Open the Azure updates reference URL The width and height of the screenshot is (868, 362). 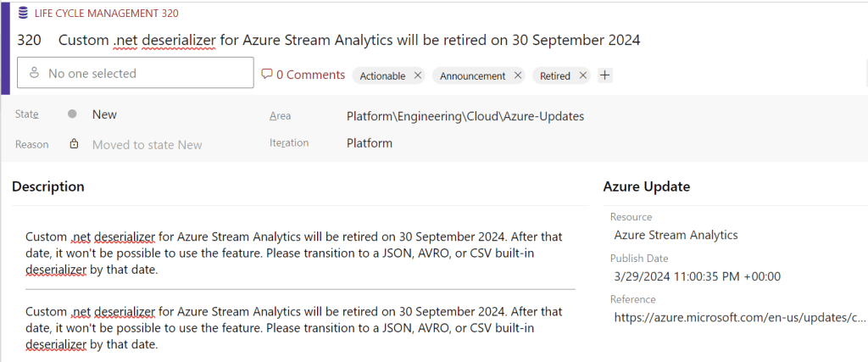point(739,317)
